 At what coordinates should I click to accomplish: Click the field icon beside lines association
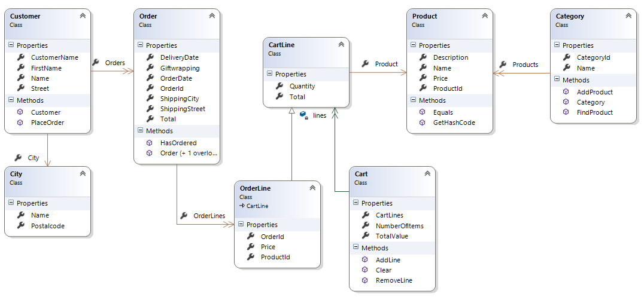303,115
